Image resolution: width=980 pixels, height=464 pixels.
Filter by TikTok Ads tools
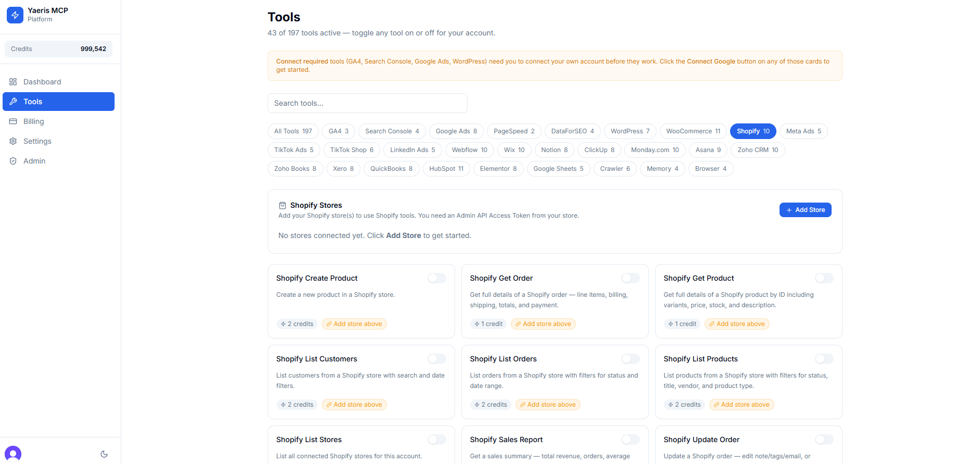click(x=294, y=150)
